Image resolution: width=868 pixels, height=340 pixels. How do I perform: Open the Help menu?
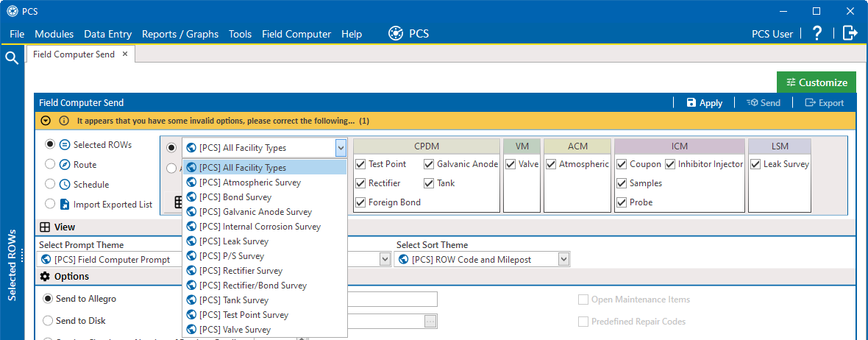point(352,34)
